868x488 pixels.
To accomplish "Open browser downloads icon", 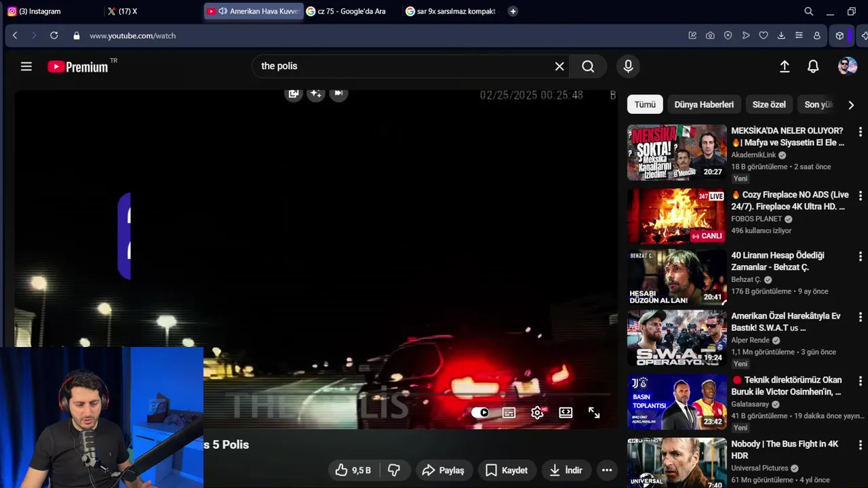I will click(x=781, y=36).
